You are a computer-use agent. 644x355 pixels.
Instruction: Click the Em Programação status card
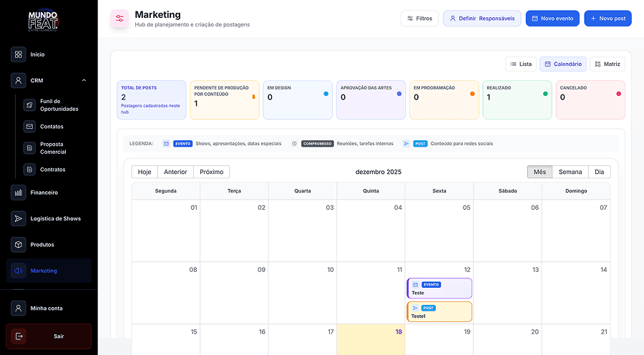(x=444, y=100)
